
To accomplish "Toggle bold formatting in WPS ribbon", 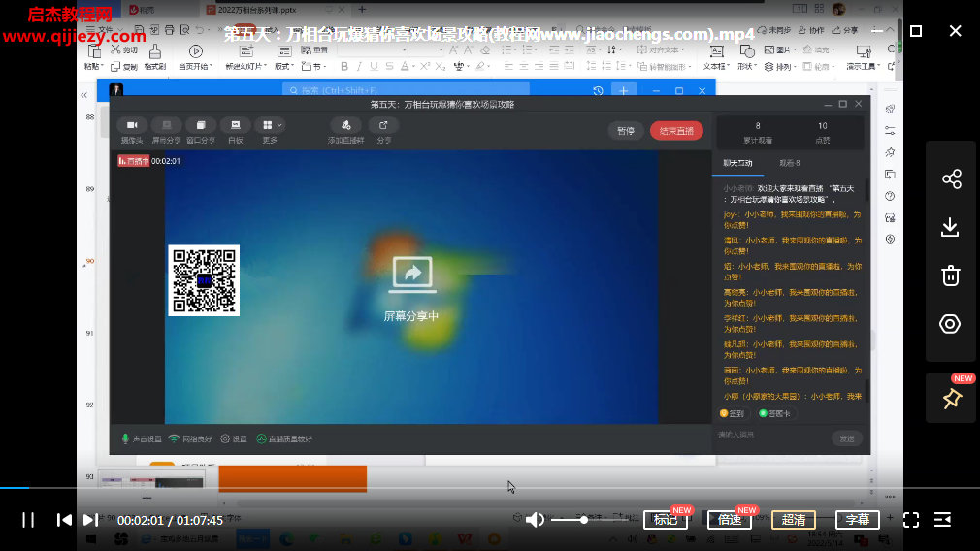I will pos(343,66).
